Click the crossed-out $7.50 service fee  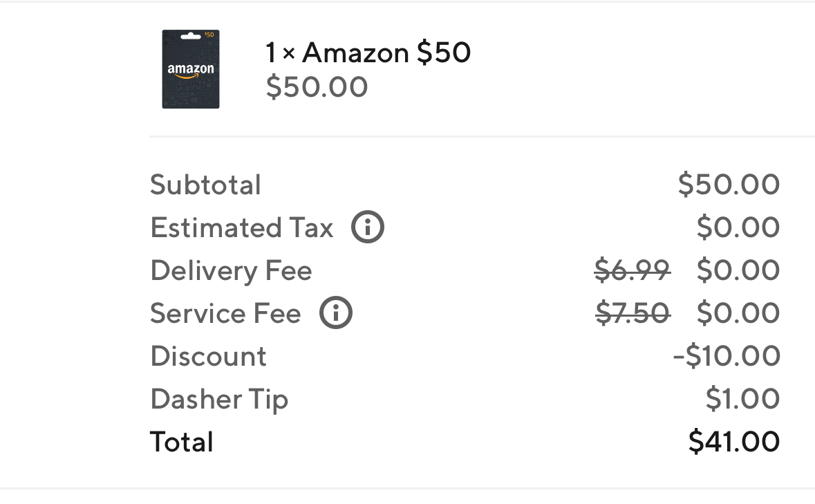coord(633,313)
